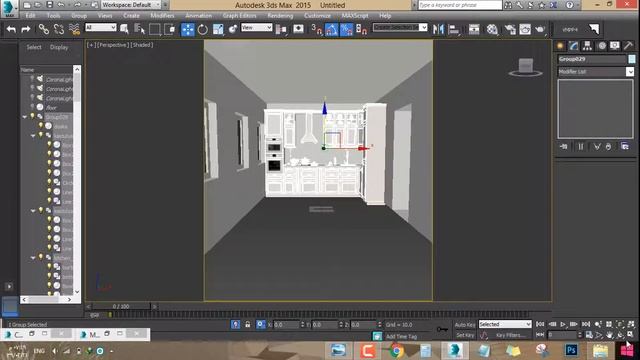
Task: Click the Display menu in scene explorer
Action: [x=59, y=47]
